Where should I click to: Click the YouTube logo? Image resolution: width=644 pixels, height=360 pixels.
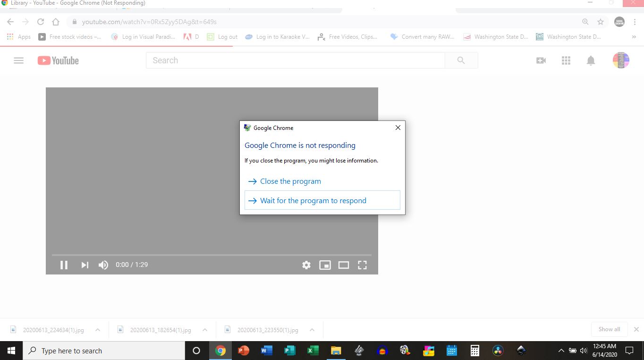coord(58,60)
